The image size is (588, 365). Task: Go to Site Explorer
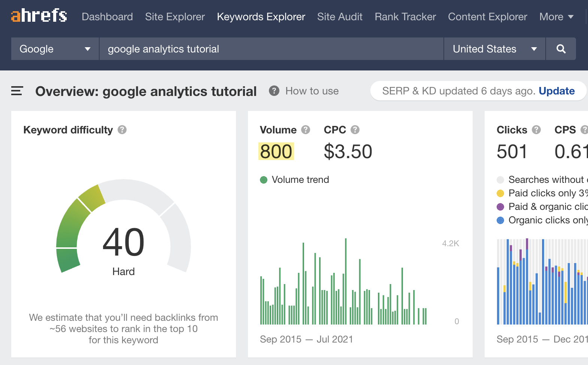click(x=175, y=17)
